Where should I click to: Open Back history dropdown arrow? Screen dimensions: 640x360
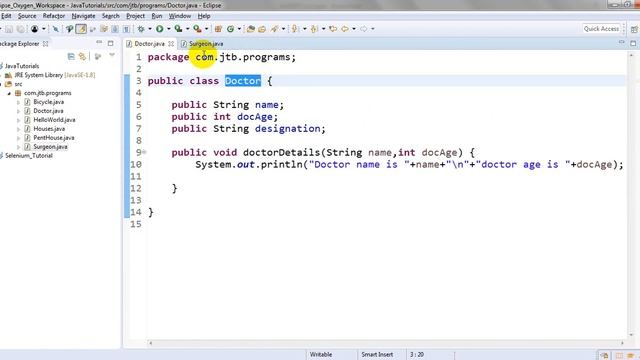(353, 29)
